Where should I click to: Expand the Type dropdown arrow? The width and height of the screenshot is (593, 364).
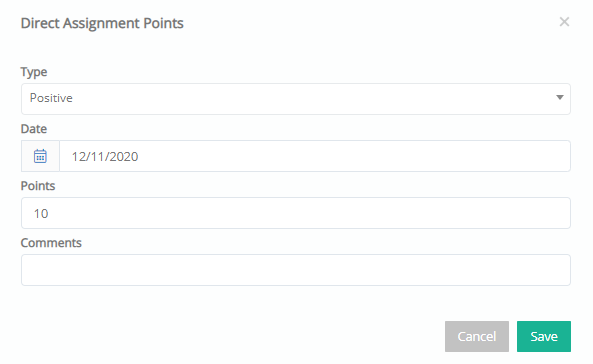[x=560, y=98]
